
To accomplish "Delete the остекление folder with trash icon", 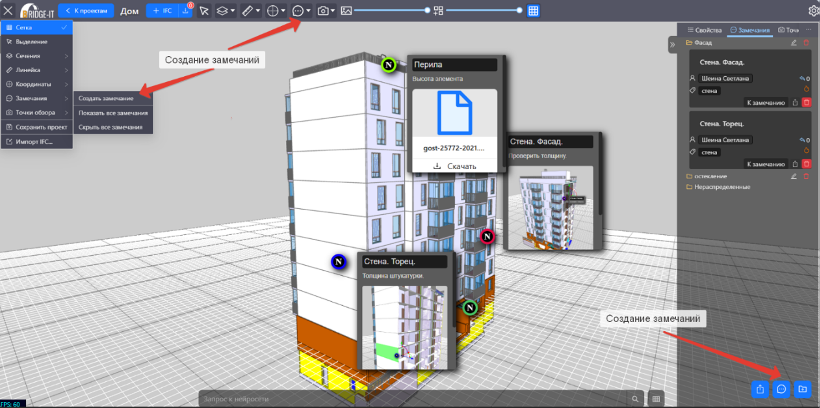I will pyautogui.click(x=806, y=176).
